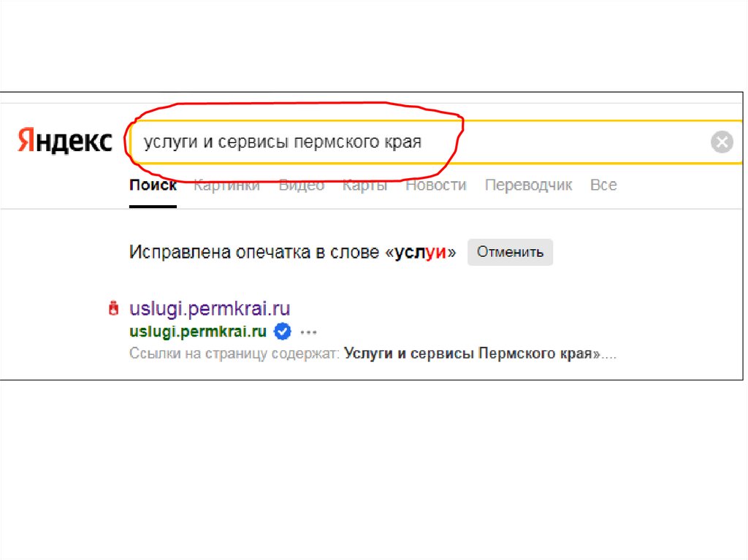Click the text Исправлена опечатка в слове

(254, 253)
